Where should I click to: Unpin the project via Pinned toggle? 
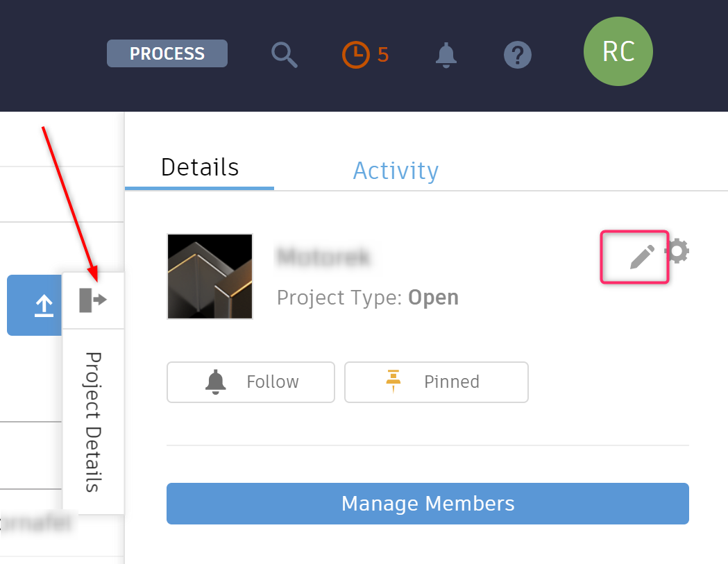point(436,382)
